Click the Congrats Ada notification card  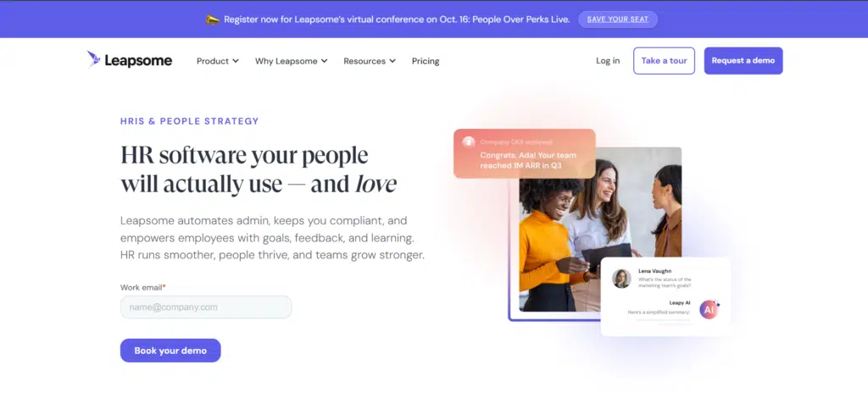coord(524,153)
